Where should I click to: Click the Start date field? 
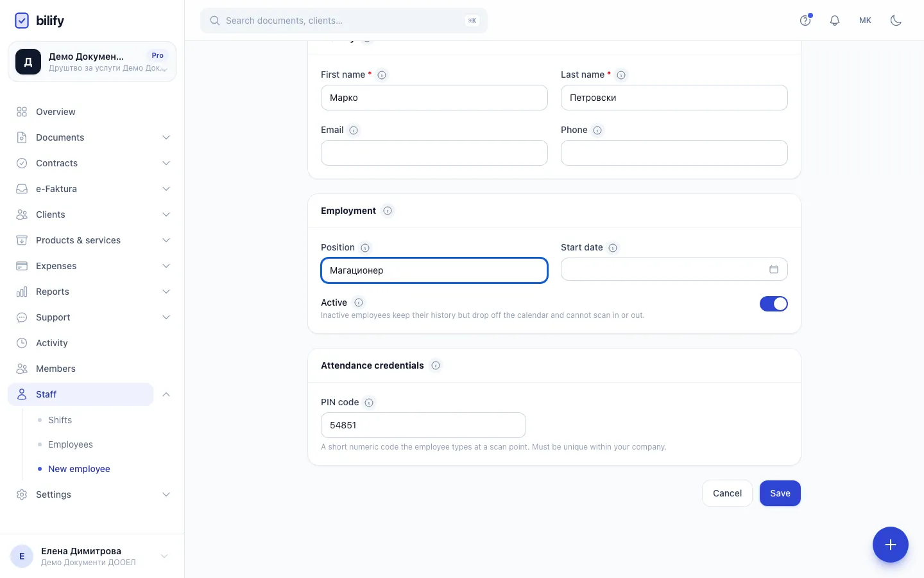coord(674,269)
